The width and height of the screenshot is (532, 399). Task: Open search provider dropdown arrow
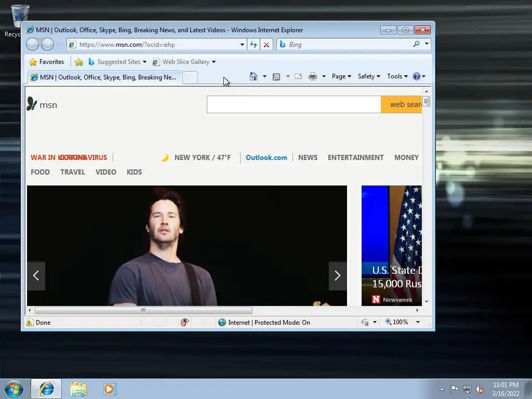427,44
